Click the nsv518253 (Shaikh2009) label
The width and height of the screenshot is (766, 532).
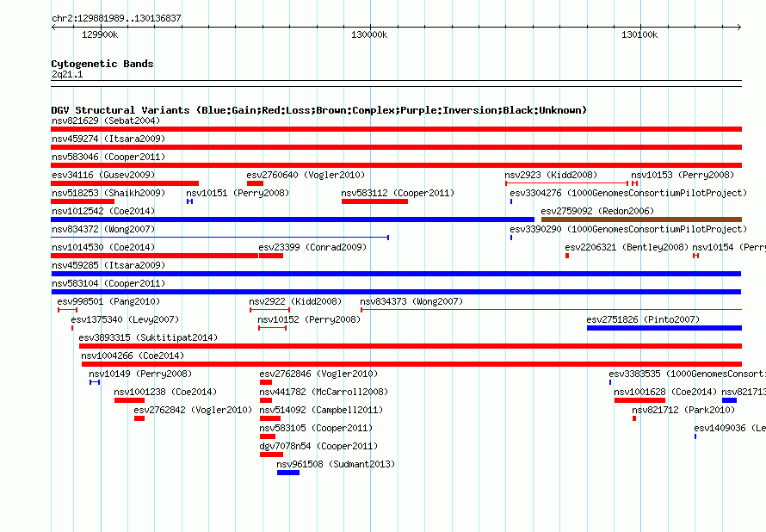108,193
